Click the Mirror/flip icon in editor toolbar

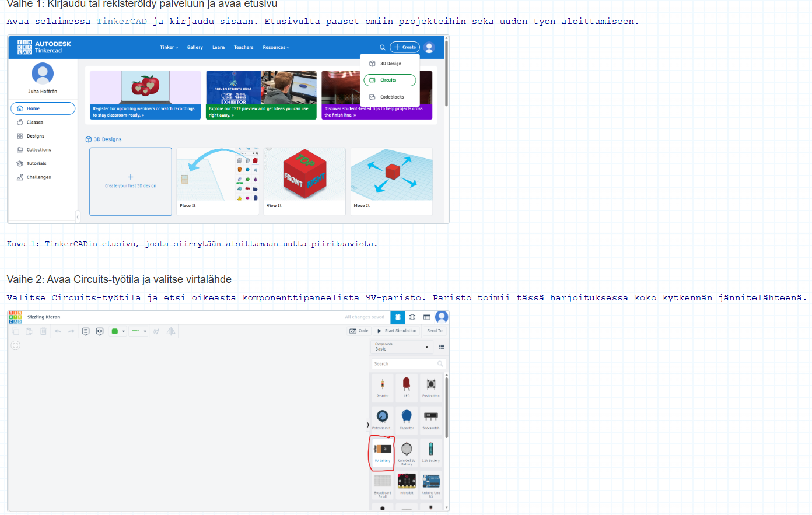coord(171,331)
